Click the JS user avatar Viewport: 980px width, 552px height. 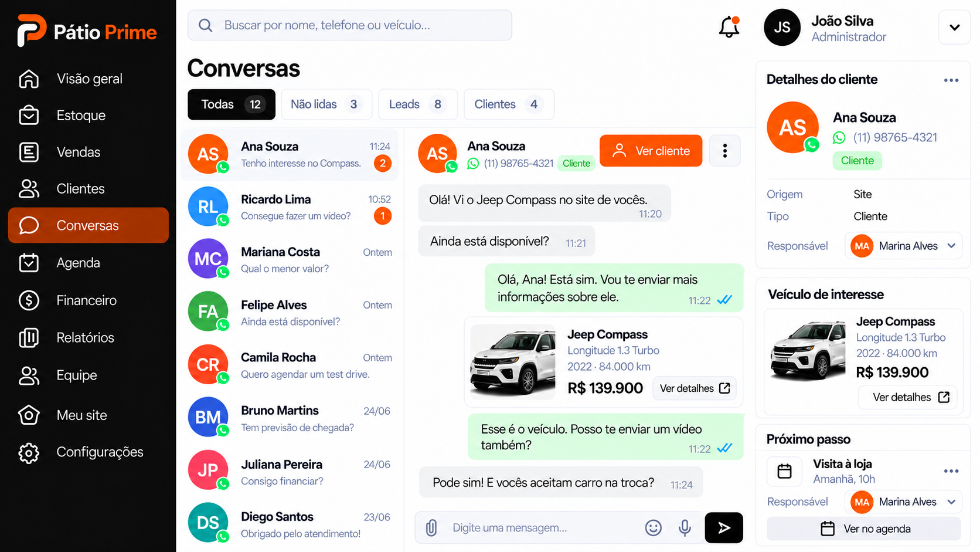(x=782, y=27)
